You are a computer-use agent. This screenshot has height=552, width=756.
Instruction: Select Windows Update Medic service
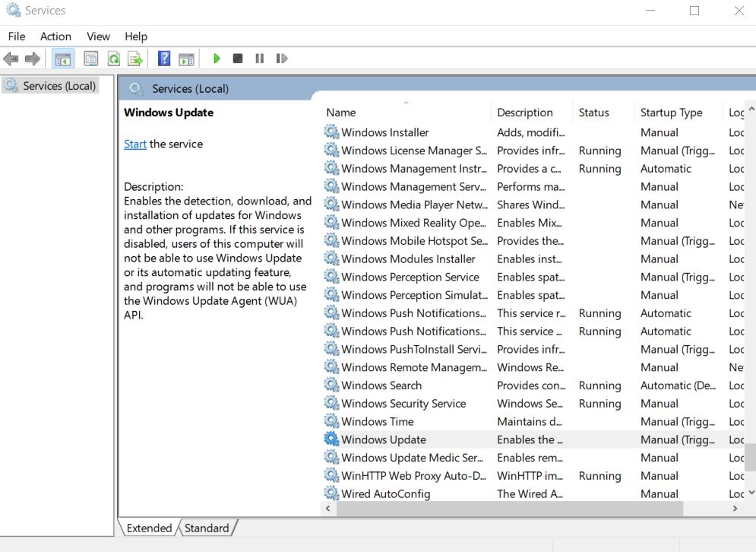pyautogui.click(x=533, y=458)
